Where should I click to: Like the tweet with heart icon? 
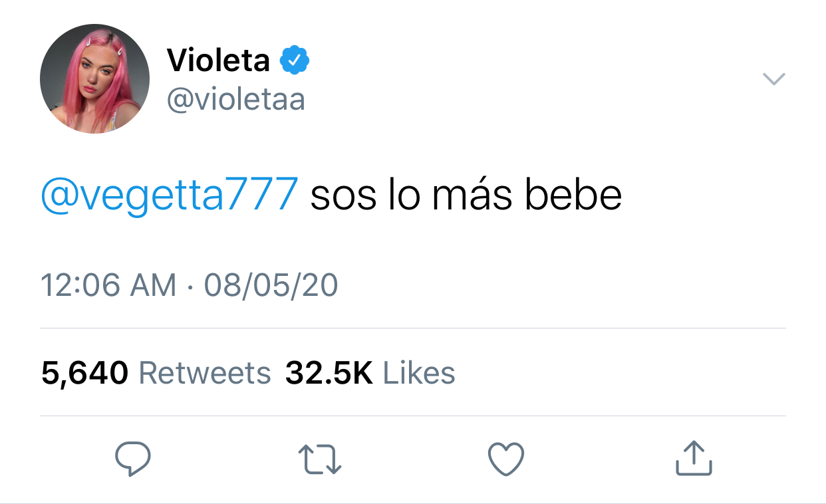[506, 459]
